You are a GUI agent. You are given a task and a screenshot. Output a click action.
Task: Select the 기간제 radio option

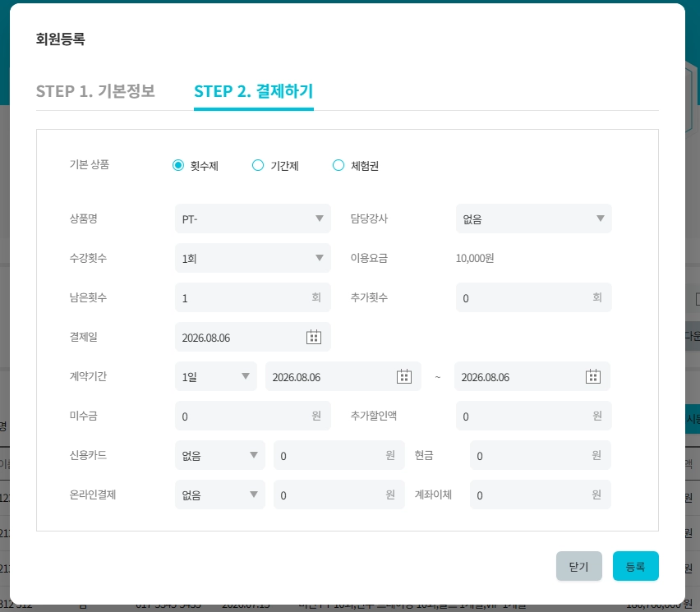click(258, 166)
